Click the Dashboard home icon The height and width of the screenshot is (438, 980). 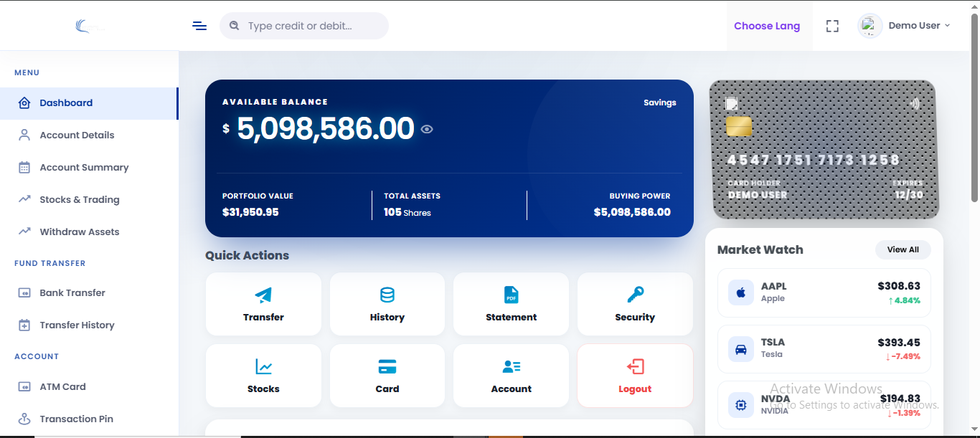tap(24, 103)
